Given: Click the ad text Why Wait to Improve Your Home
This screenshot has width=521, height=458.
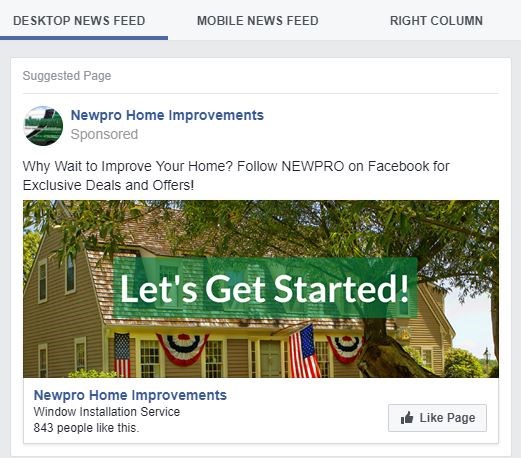Looking at the screenshot, I should point(128,166).
